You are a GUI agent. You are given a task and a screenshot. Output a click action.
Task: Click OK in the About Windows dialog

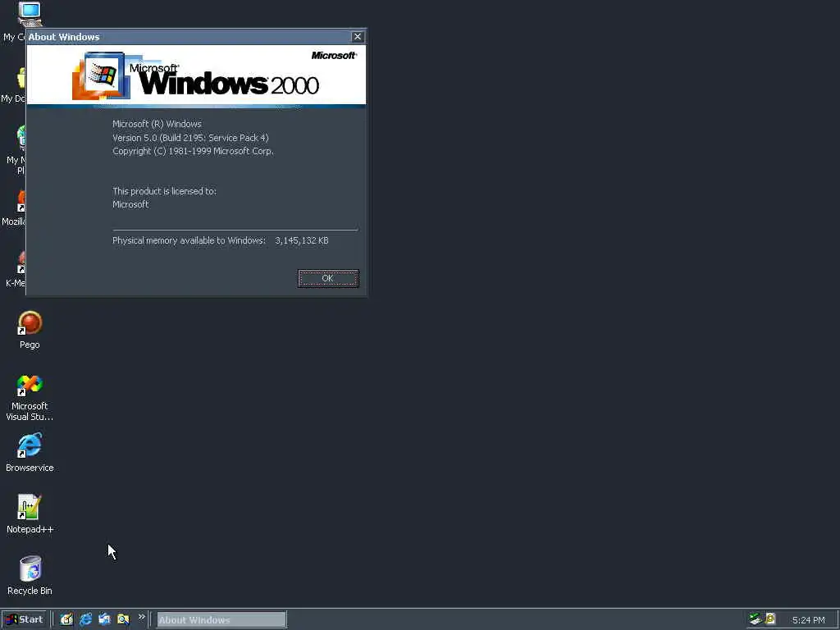[x=328, y=278]
